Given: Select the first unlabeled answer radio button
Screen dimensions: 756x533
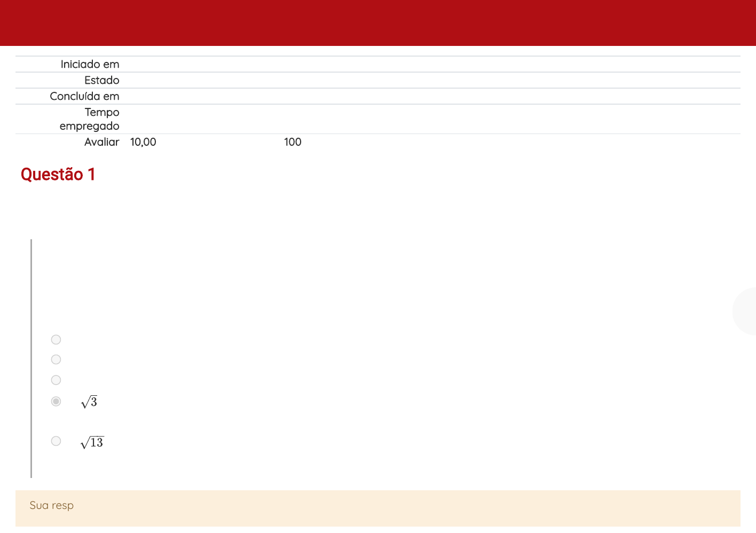Looking at the screenshot, I should click(56, 340).
